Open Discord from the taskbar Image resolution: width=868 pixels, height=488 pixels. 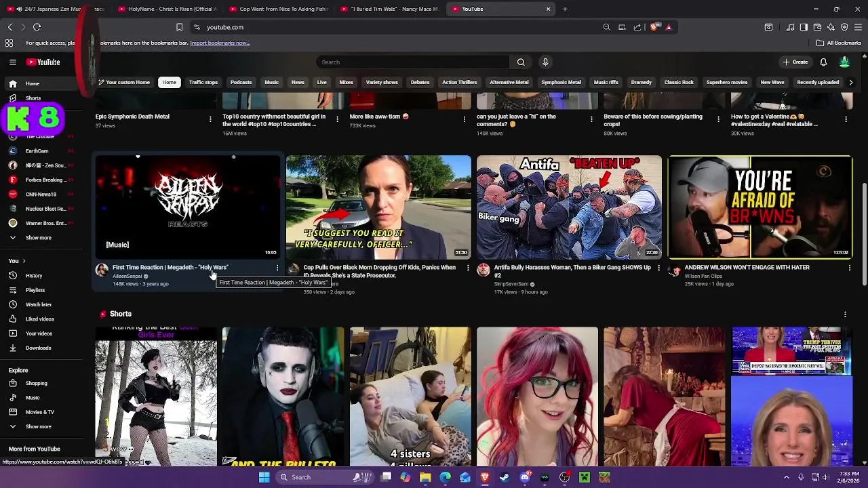coord(525,477)
